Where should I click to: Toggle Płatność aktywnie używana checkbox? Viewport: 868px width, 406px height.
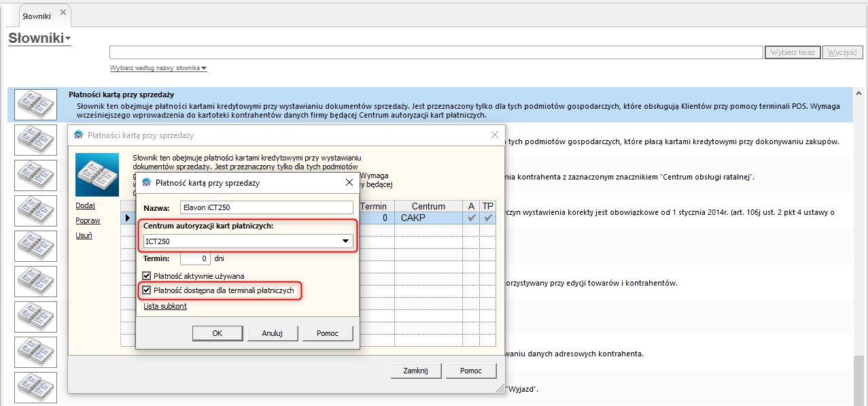(147, 276)
